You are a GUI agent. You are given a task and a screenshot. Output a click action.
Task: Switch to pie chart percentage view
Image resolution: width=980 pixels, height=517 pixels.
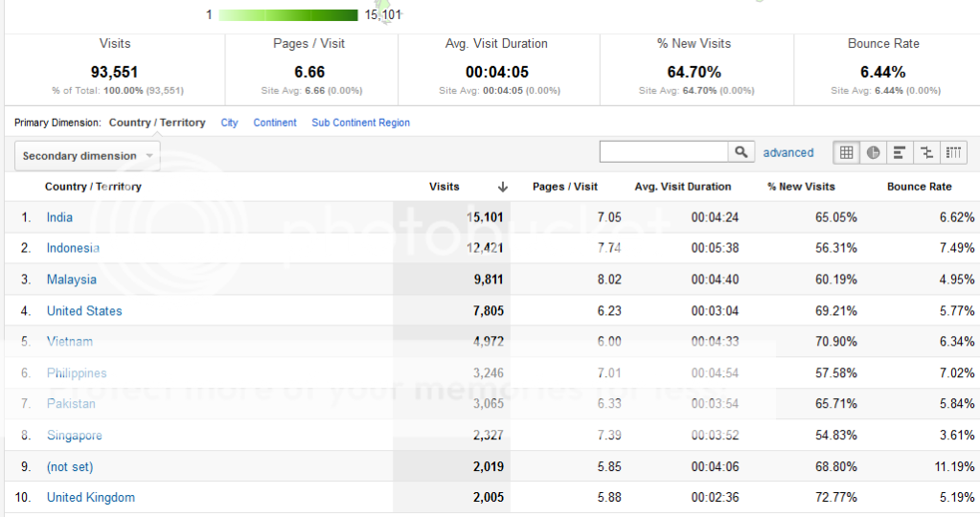point(873,152)
